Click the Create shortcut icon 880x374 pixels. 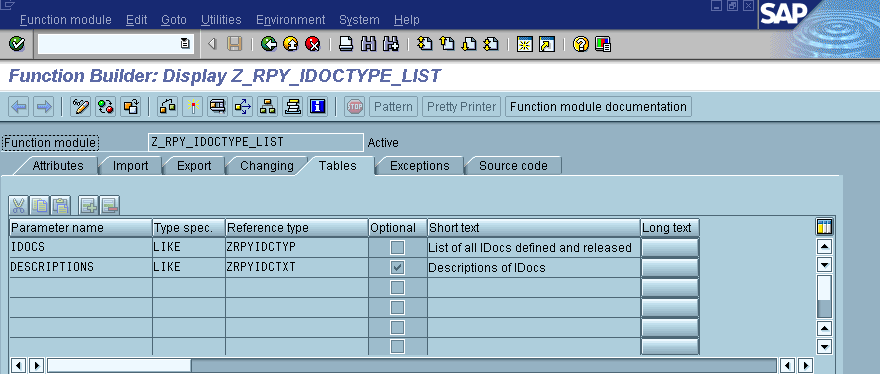click(547, 44)
